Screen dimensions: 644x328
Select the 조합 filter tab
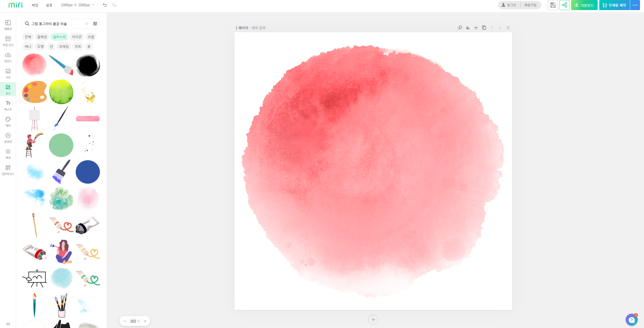(x=91, y=37)
